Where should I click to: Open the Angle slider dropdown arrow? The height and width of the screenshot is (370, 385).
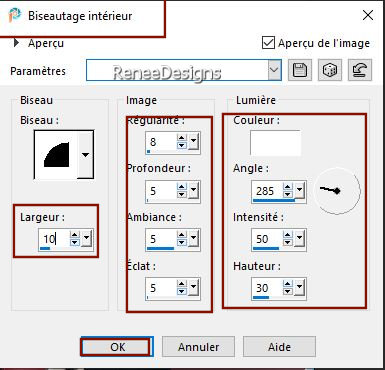tap(299, 191)
